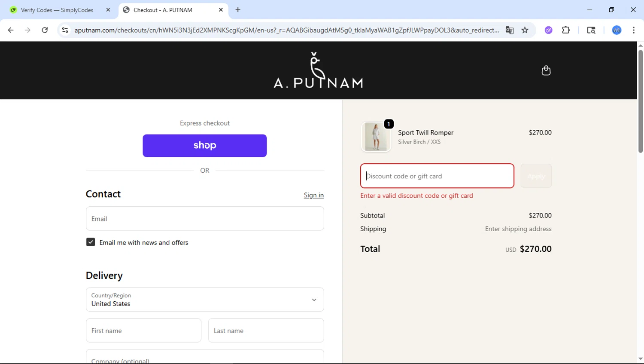The image size is (644, 364).
Task: Click the greyed-out Apply discount button
Action: pyautogui.click(x=536, y=176)
